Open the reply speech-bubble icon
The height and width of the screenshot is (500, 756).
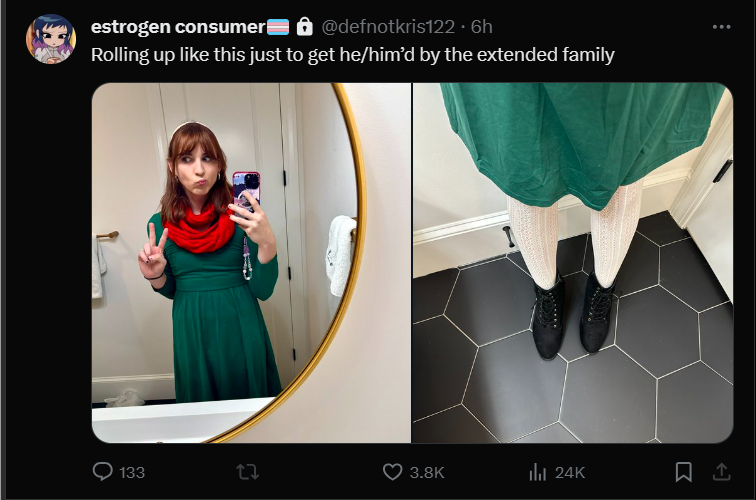pos(102,472)
